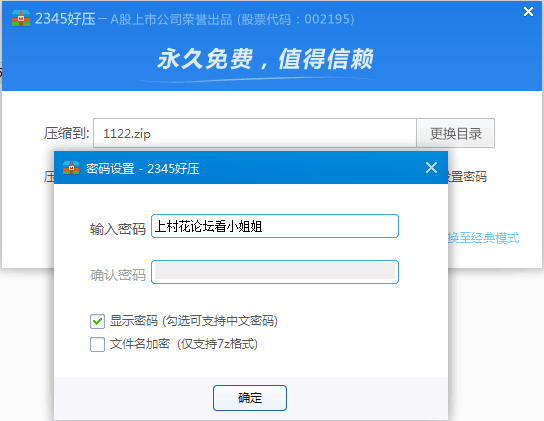The height and width of the screenshot is (421, 544).
Task: Click the 压缩到 field containing 1122.zip
Action: [255, 133]
